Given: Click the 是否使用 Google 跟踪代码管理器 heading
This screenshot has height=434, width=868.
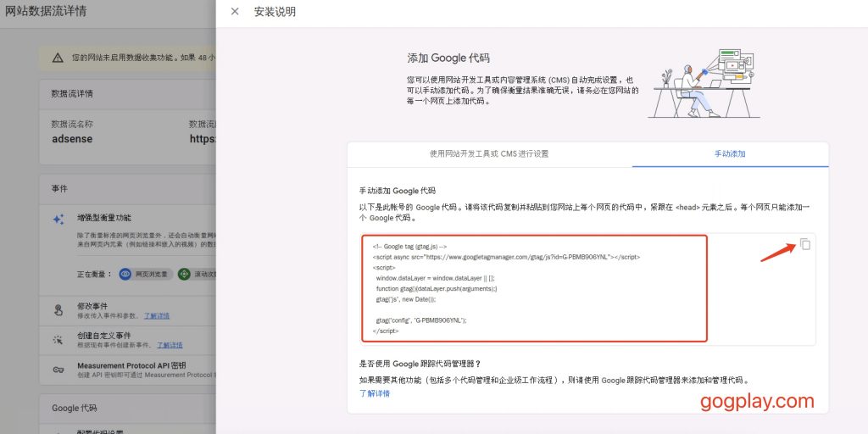Looking at the screenshot, I should pos(420,364).
